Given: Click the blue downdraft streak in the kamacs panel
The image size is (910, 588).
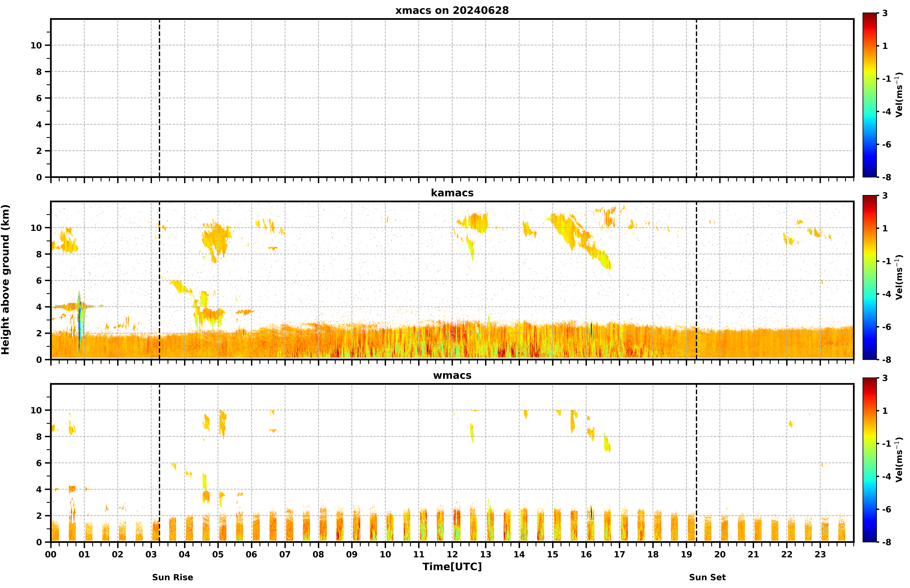Looking at the screenshot, I should pos(79,325).
